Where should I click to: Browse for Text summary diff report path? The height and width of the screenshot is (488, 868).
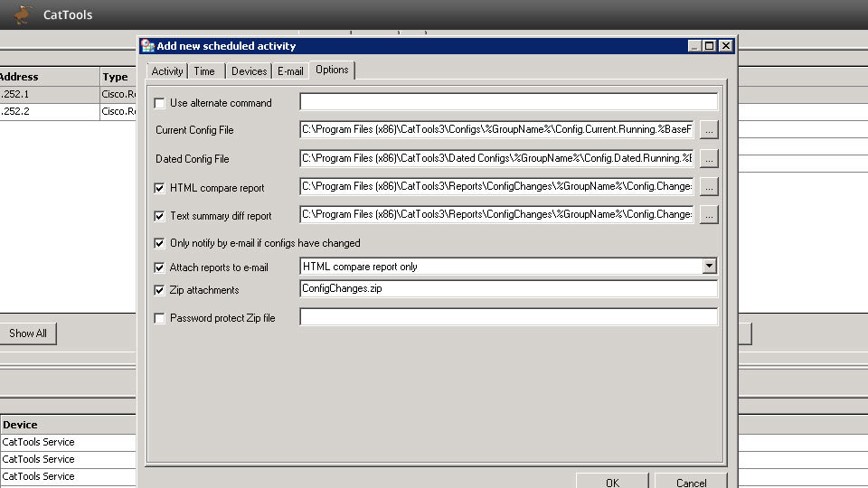tap(709, 216)
